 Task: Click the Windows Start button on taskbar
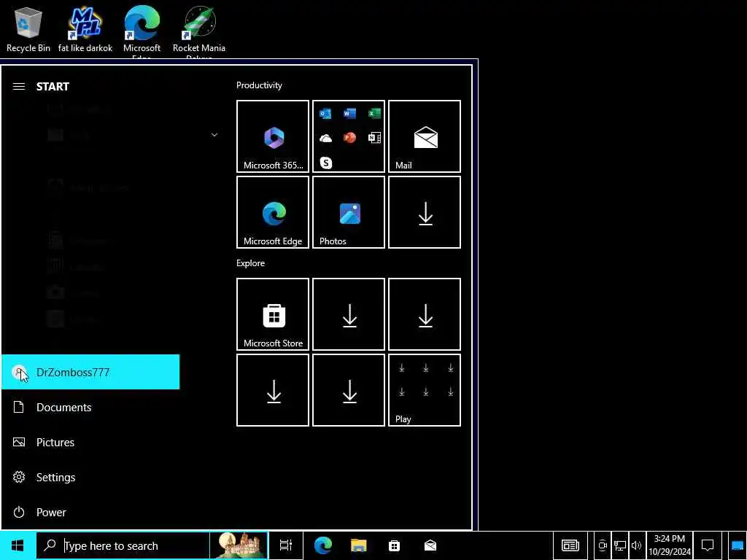tap(18, 545)
